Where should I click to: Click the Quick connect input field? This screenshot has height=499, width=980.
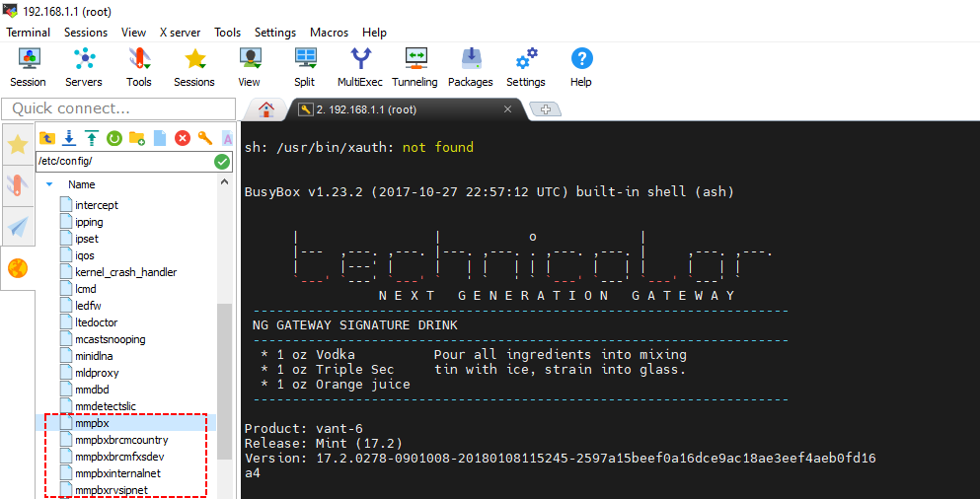pyautogui.click(x=118, y=108)
